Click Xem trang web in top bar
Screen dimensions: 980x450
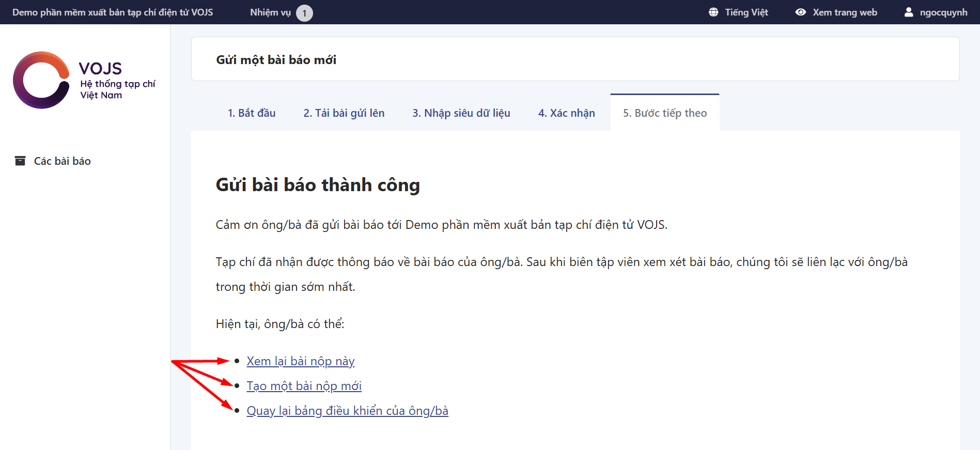coord(844,12)
